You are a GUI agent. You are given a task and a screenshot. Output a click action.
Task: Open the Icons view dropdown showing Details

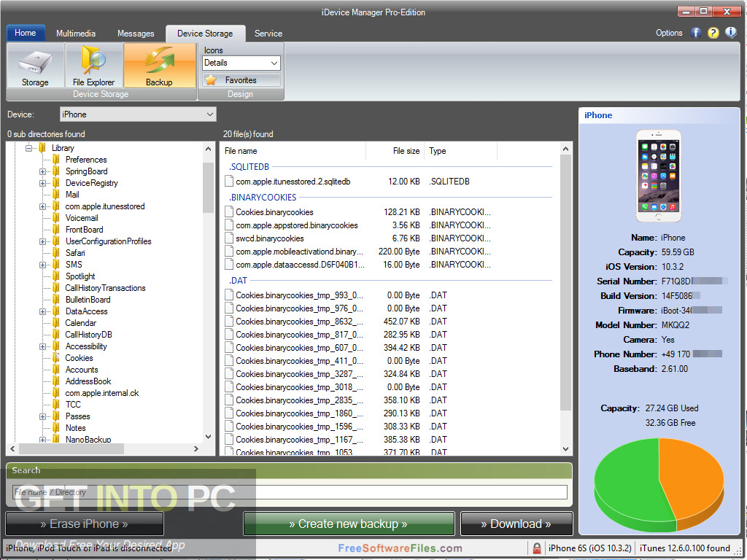(241, 63)
